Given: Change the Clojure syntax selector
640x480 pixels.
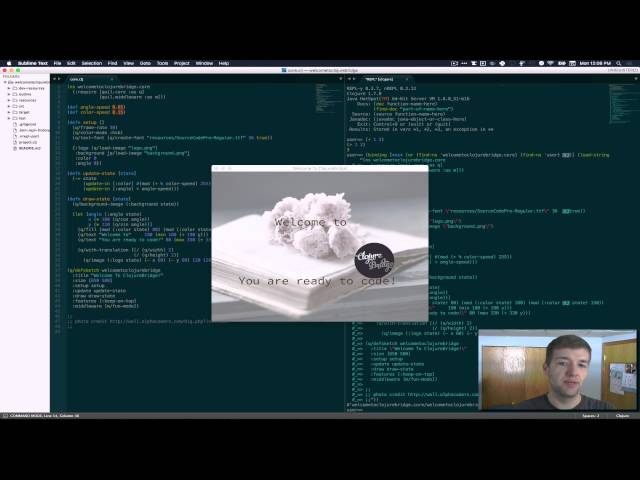Looking at the screenshot, I should pos(622,416).
